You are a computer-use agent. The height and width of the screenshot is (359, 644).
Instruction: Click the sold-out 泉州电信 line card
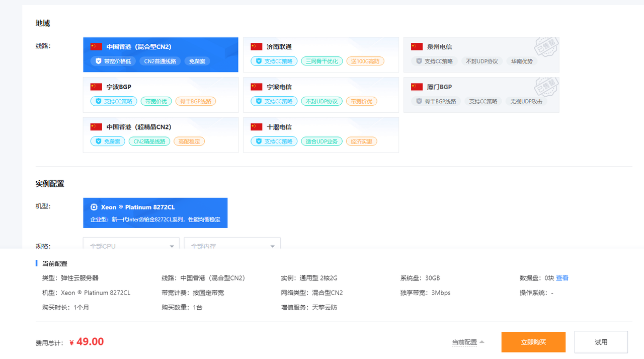pyautogui.click(x=481, y=54)
